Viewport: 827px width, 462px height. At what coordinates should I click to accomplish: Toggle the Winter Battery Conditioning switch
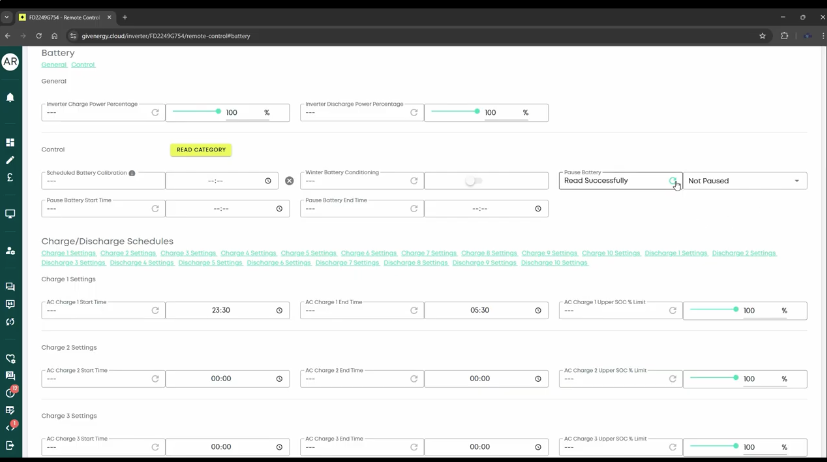pyautogui.click(x=473, y=181)
